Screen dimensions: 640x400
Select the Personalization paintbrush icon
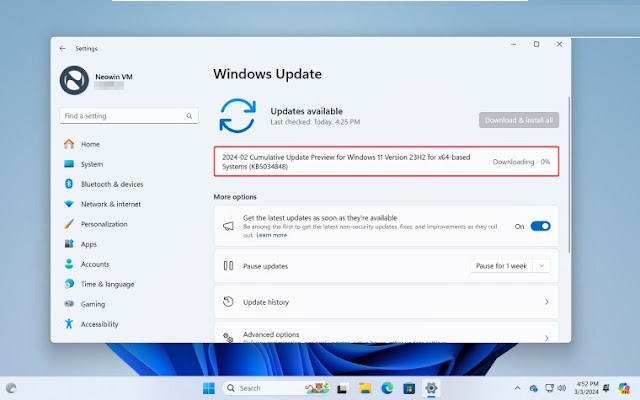pos(69,224)
